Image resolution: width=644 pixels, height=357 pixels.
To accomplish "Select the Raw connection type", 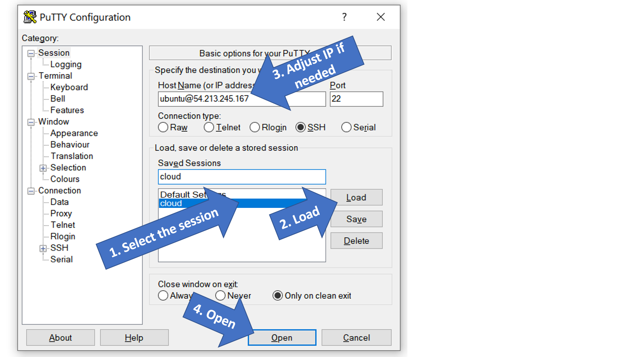I will 163,128.
